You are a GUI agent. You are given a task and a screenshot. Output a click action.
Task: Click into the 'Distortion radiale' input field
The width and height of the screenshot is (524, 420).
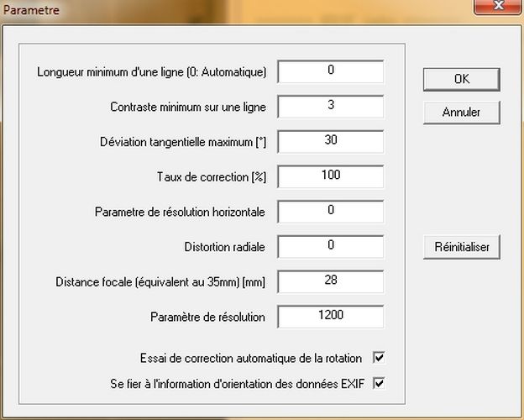(x=330, y=246)
